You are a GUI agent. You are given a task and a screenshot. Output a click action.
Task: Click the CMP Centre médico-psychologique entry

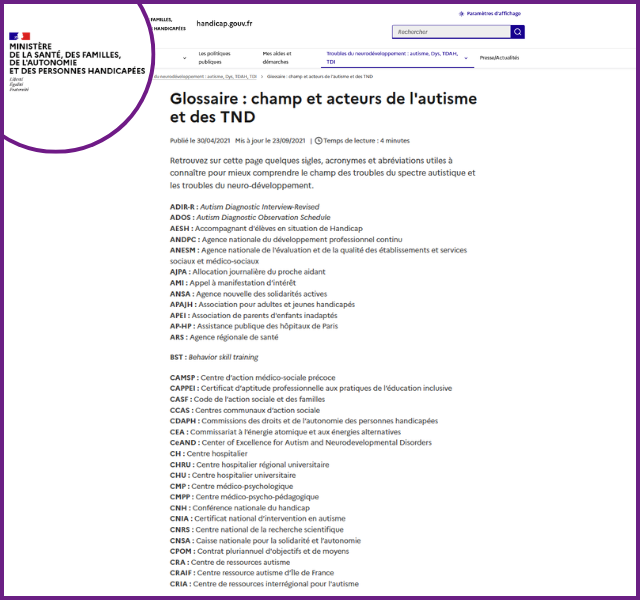pos(231,486)
